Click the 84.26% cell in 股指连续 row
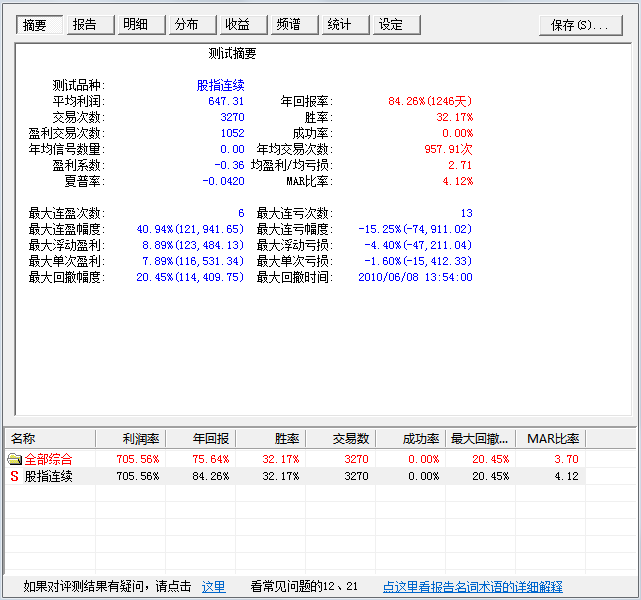The width and height of the screenshot is (641, 600). pyautogui.click(x=211, y=476)
